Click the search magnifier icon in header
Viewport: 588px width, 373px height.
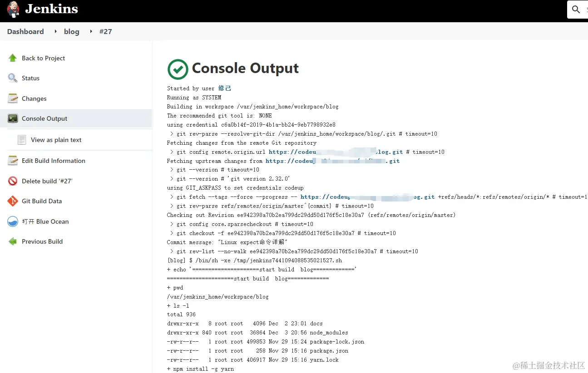(576, 10)
